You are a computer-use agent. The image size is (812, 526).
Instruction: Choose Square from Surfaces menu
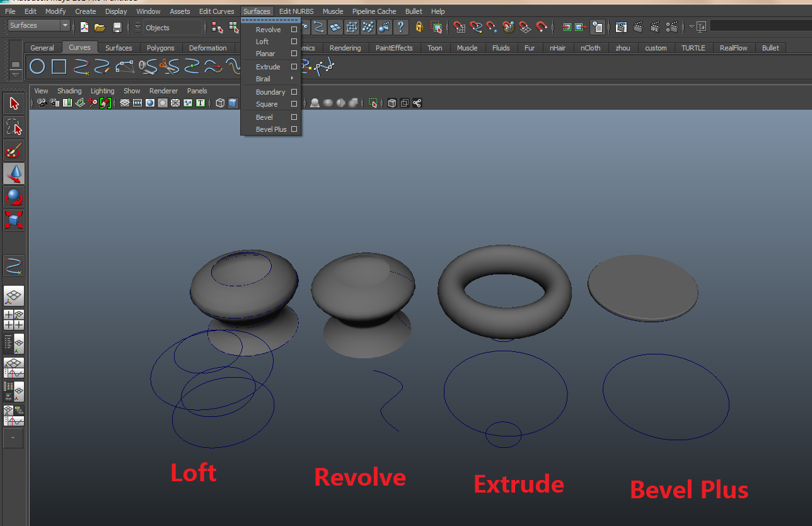click(x=267, y=105)
